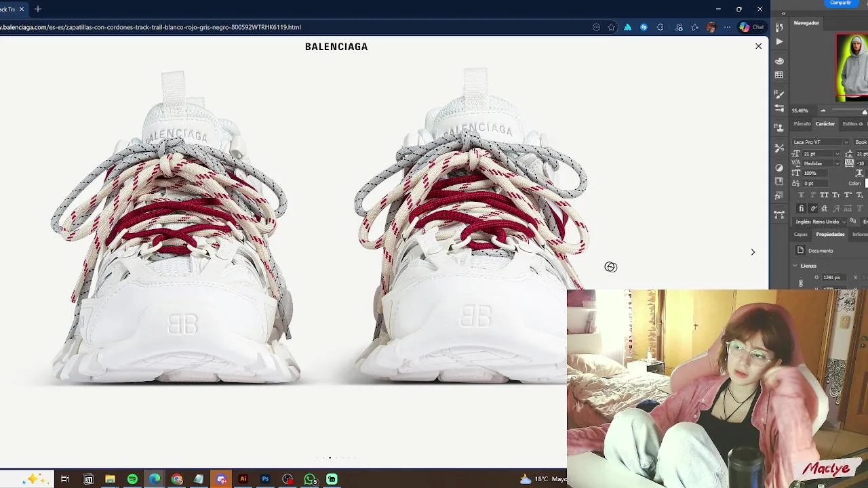Close the Balenciaga image gallery overlay
The height and width of the screenshot is (488, 868).
758,46
